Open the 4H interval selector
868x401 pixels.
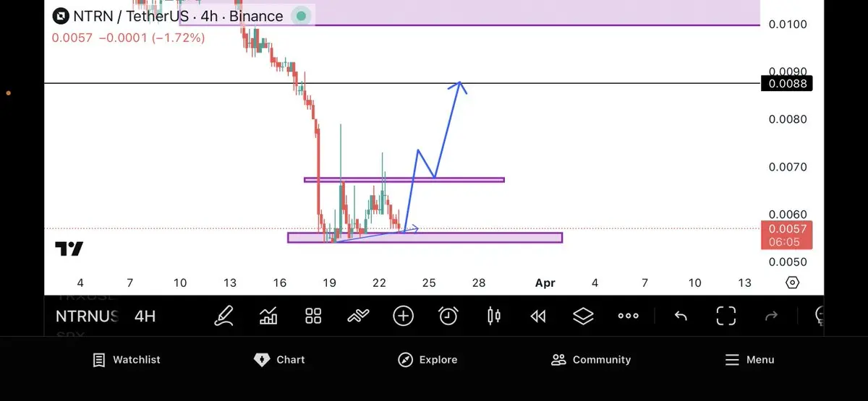pyautogui.click(x=145, y=316)
